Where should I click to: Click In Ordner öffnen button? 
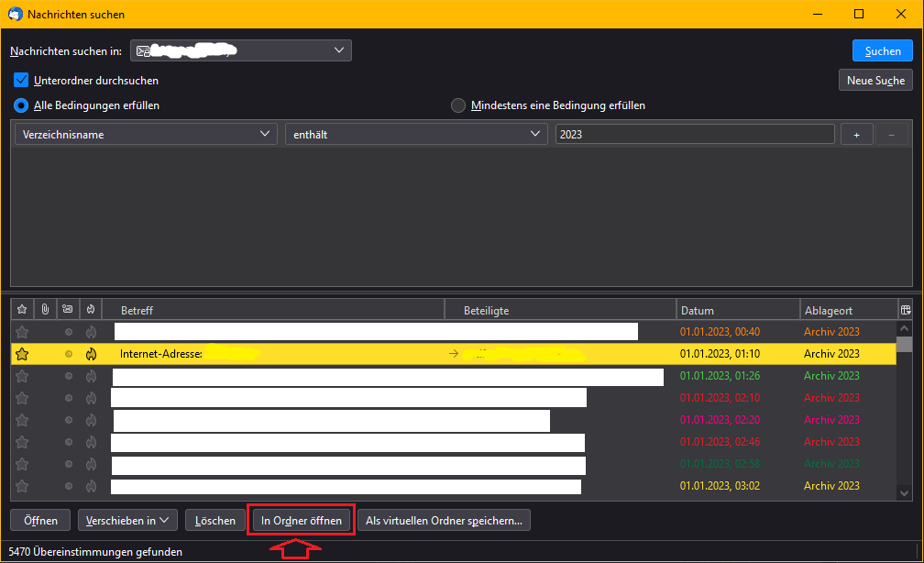click(301, 521)
